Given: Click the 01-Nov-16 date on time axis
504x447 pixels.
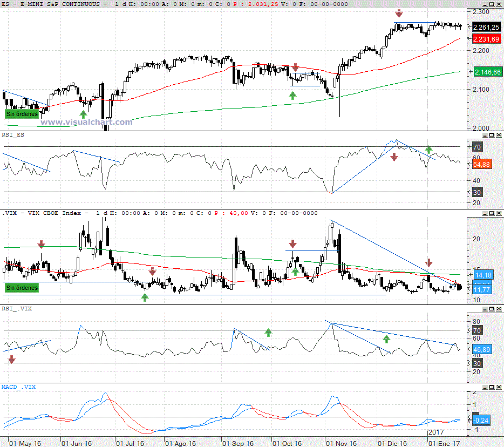Looking at the screenshot, I should [341, 443].
